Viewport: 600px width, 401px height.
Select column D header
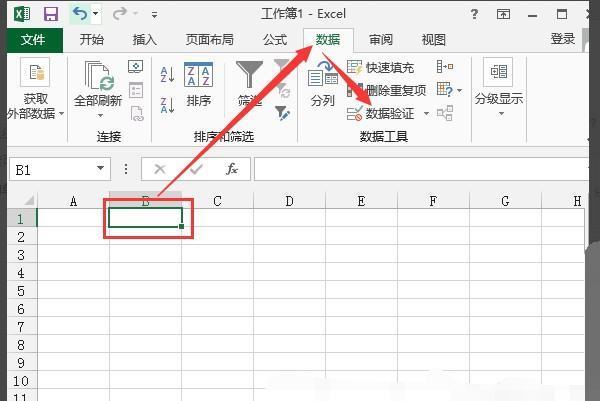[x=289, y=201]
